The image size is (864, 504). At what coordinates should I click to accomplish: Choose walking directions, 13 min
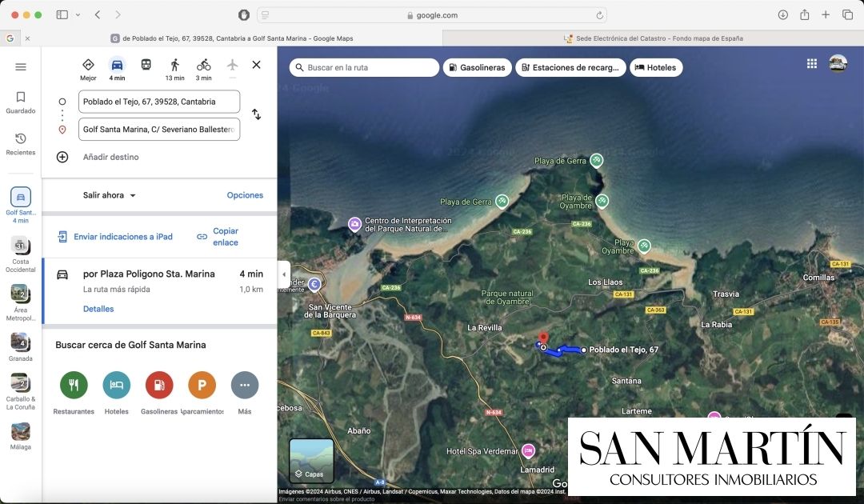174,68
